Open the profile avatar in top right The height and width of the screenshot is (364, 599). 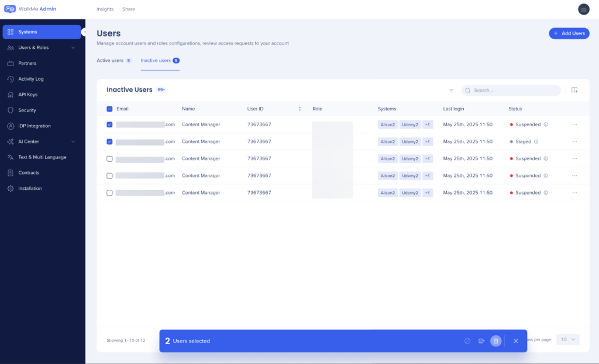click(x=583, y=9)
